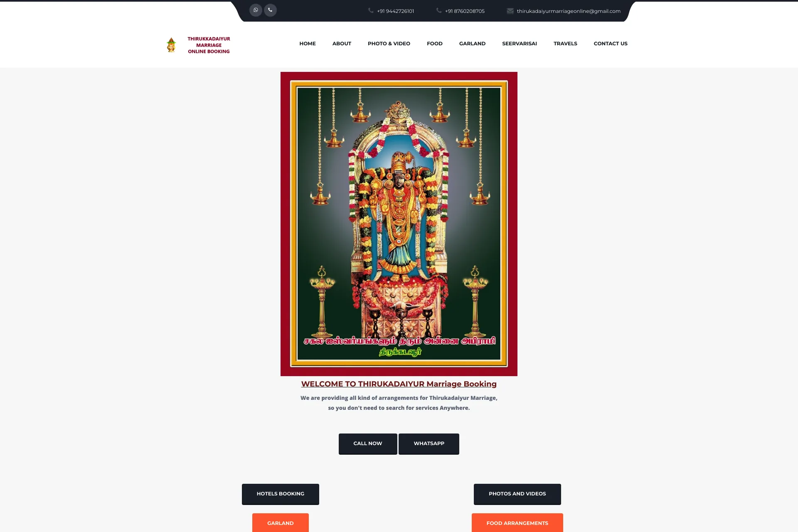Toggle SEERVARISAI navigation link
The width and height of the screenshot is (798, 532).
(520, 43)
